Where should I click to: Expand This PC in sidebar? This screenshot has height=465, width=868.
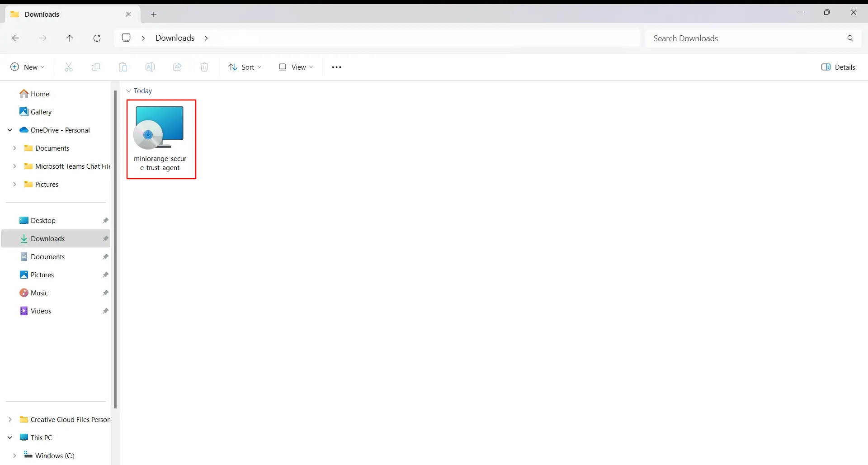tap(9, 437)
